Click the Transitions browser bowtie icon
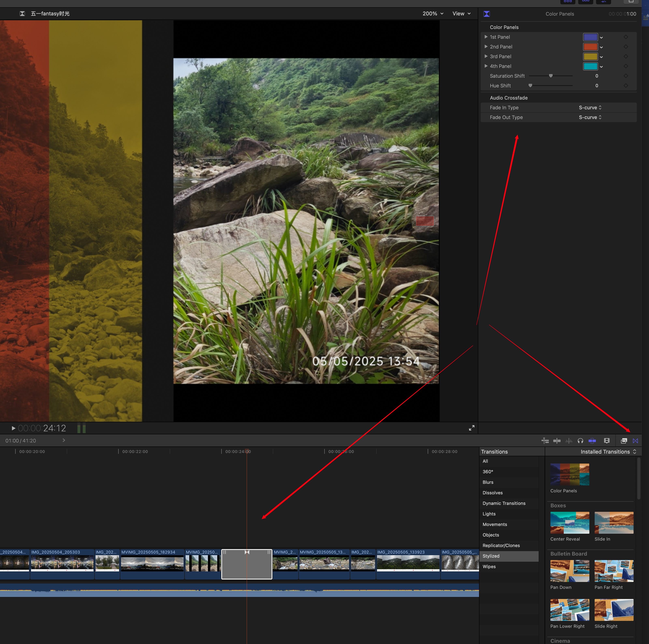Image resolution: width=649 pixels, height=644 pixels. point(635,441)
